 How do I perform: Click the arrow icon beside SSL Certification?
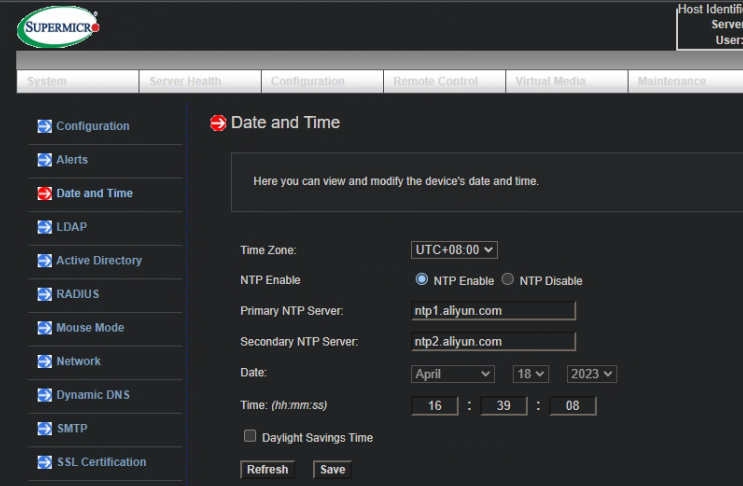(x=45, y=462)
